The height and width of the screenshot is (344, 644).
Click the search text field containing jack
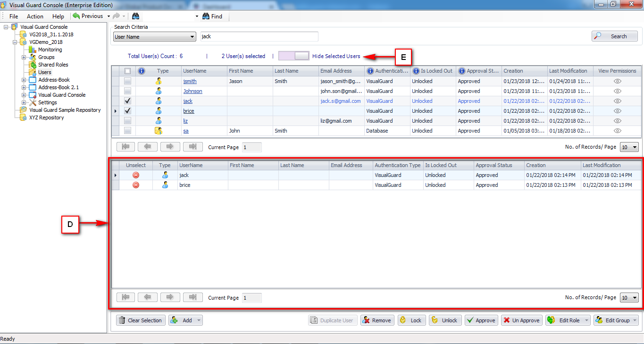tap(259, 37)
